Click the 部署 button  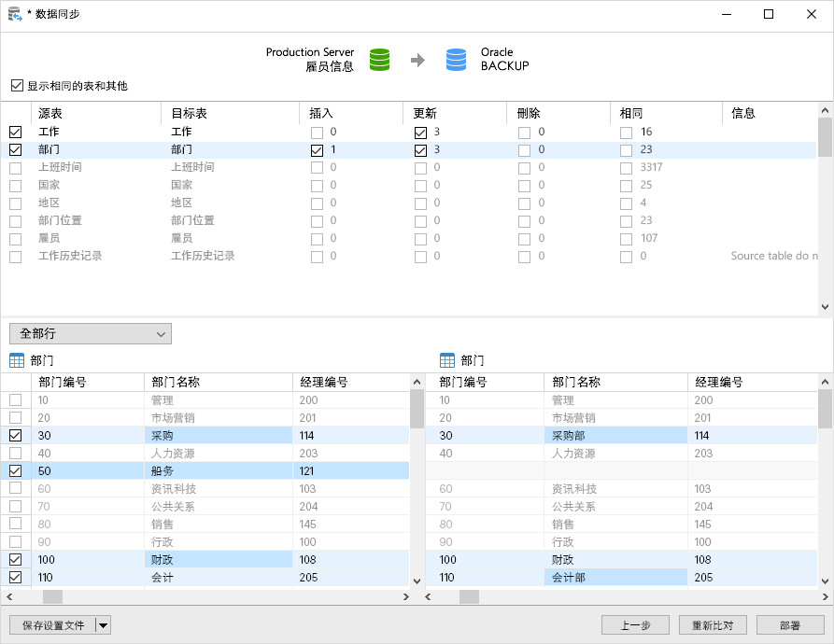791,625
